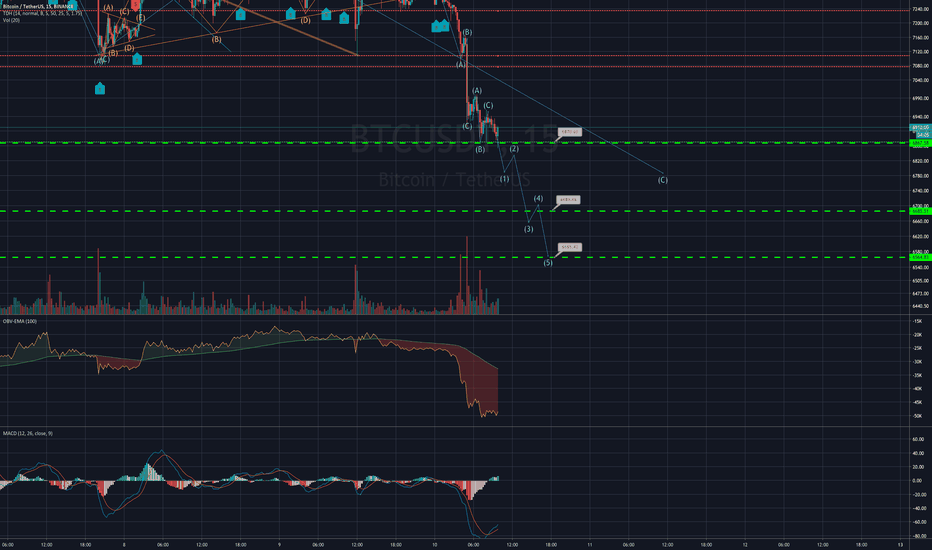Click date 10 on the time axis
This screenshot has height=550, width=932.
point(434,545)
